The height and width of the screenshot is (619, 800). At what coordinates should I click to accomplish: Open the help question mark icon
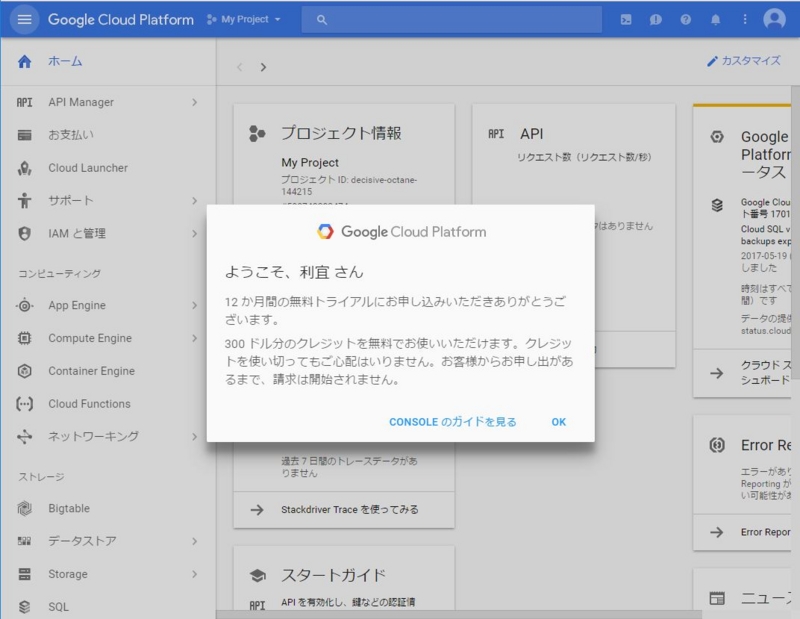(686, 20)
